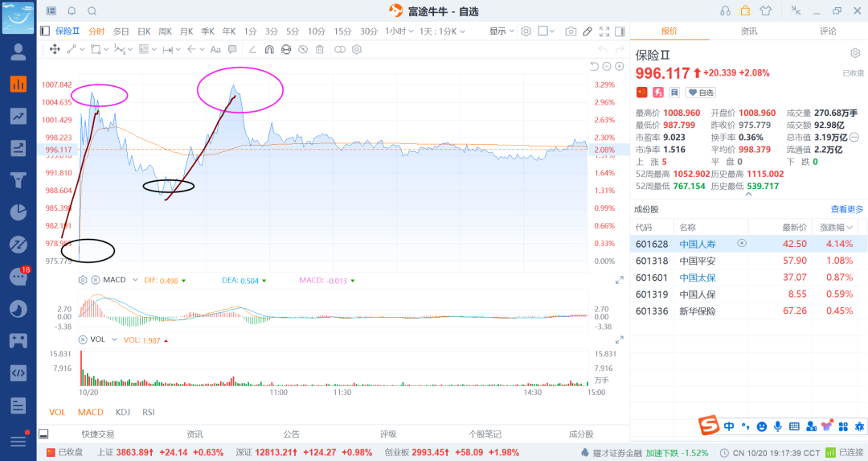Expand the line drawing tool dropdown
Screen dimensions: 868x461
83,50
